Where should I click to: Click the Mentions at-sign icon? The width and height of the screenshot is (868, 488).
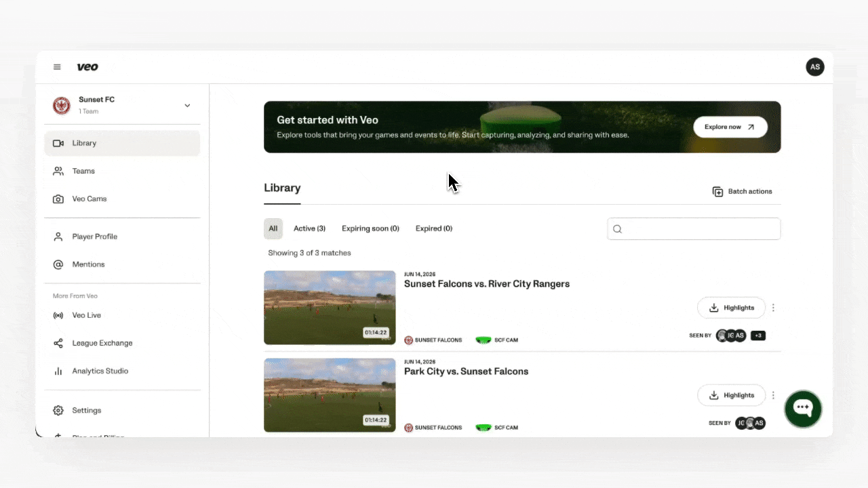[58, 264]
